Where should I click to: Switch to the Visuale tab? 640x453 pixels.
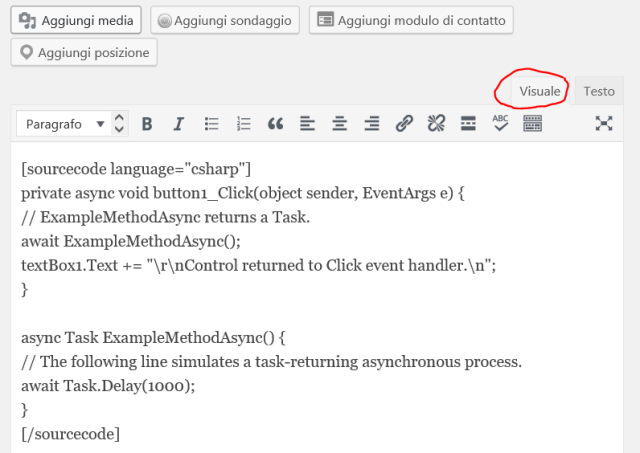pyautogui.click(x=539, y=91)
